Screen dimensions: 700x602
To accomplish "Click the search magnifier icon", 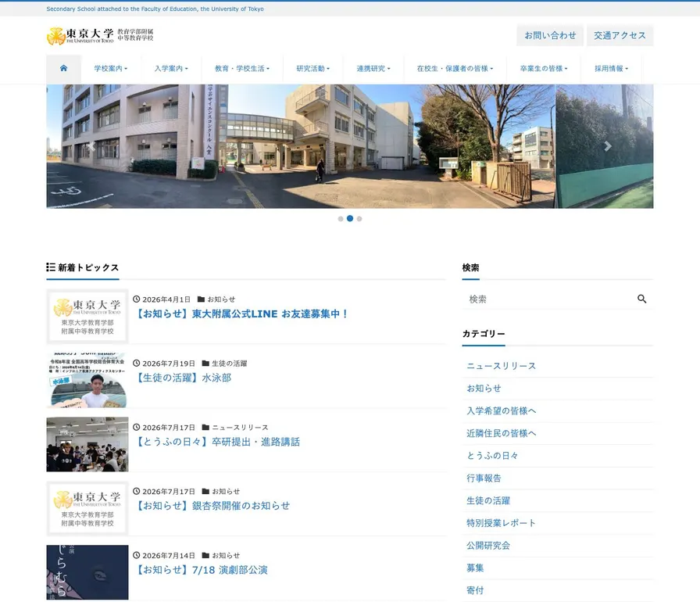I will pos(641,299).
